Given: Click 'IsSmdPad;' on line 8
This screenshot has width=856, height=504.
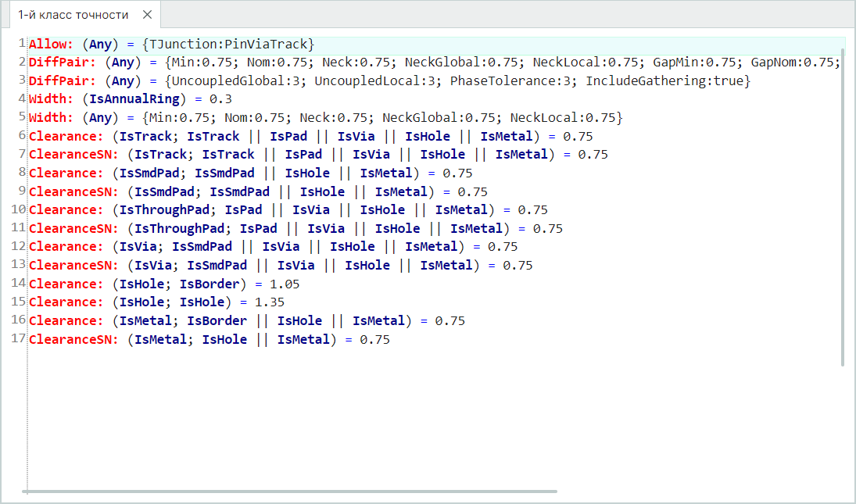Looking at the screenshot, I should [153, 173].
